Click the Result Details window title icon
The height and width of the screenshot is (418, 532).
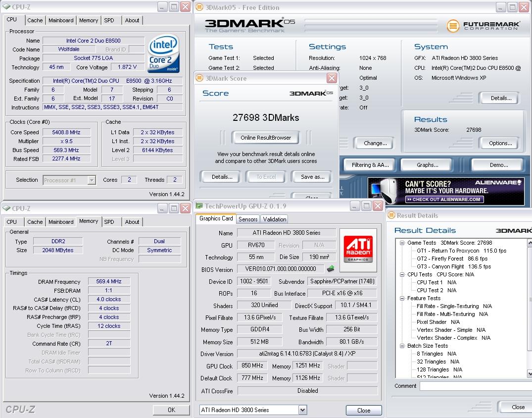point(391,215)
